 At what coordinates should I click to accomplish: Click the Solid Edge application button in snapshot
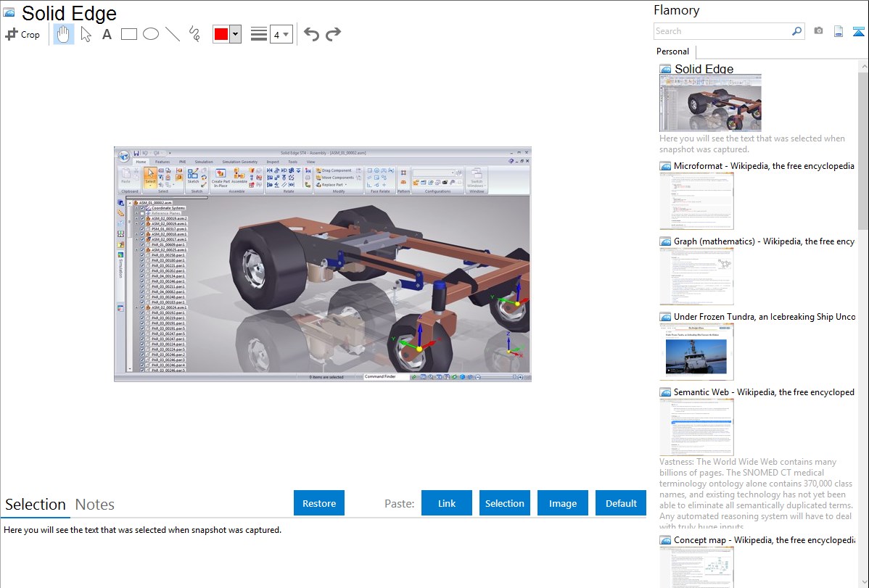124,157
